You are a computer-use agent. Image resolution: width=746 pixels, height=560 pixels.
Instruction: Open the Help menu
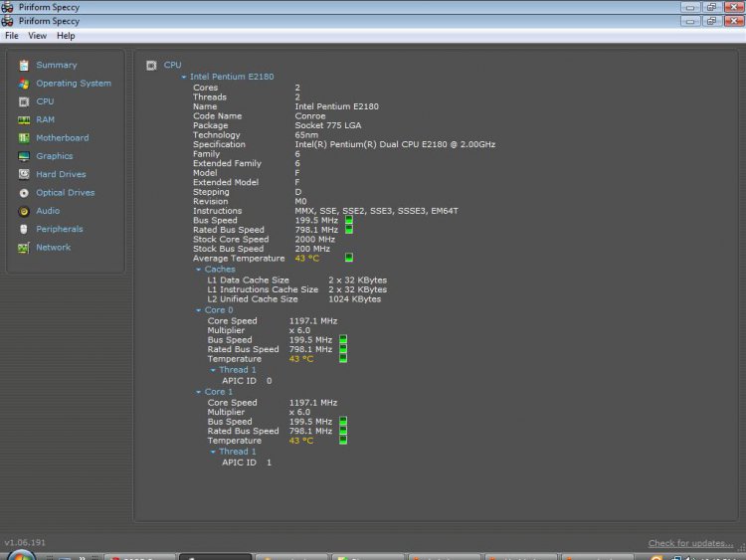point(66,36)
